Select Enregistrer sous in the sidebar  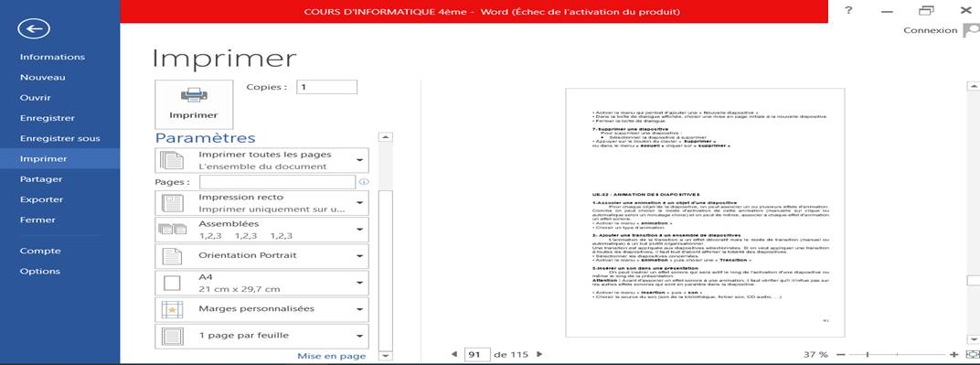tap(60, 138)
